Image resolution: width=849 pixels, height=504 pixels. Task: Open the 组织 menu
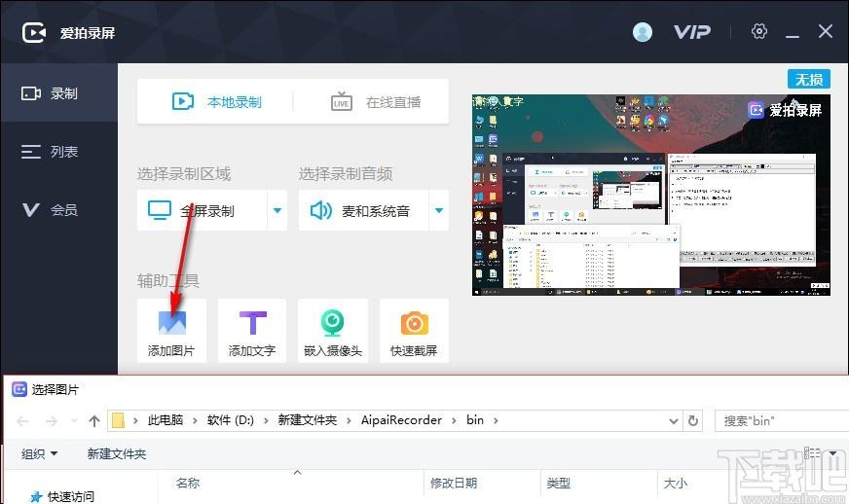click(39, 453)
